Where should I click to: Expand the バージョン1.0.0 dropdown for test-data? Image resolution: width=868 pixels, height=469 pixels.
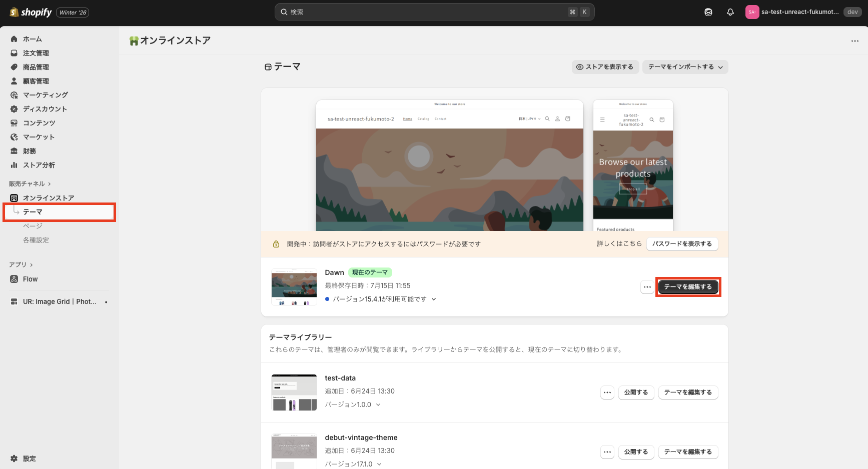[x=353, y=404]
